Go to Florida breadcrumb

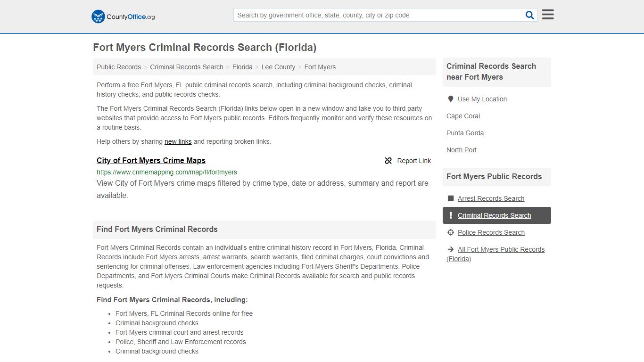tap(242, 67)
